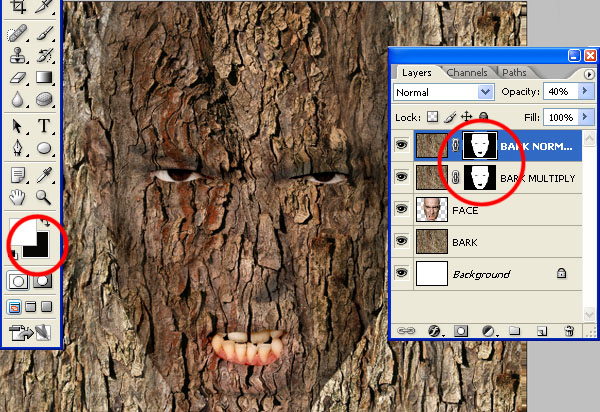Select the Type tool
The height and width of the screenshot is (412, 600).
[x=45, y=126]
